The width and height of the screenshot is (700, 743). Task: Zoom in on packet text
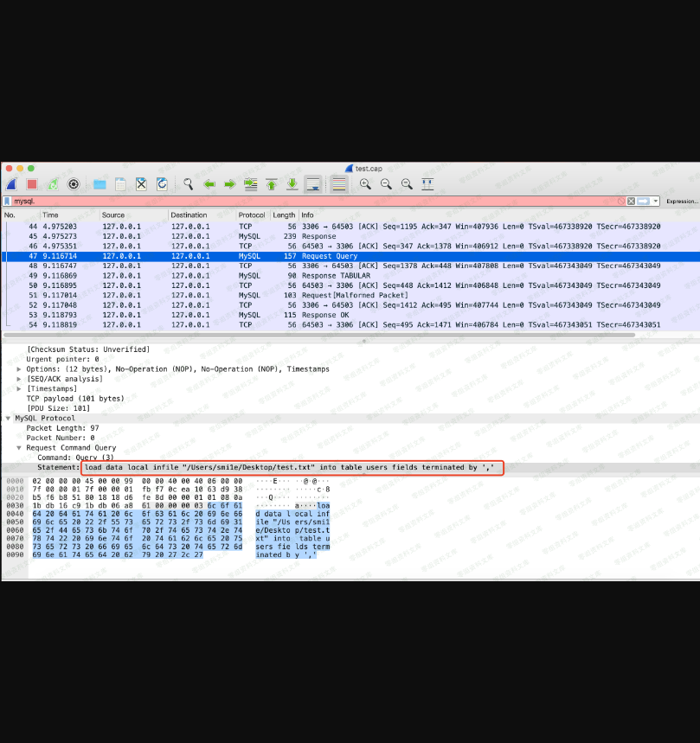365,184
